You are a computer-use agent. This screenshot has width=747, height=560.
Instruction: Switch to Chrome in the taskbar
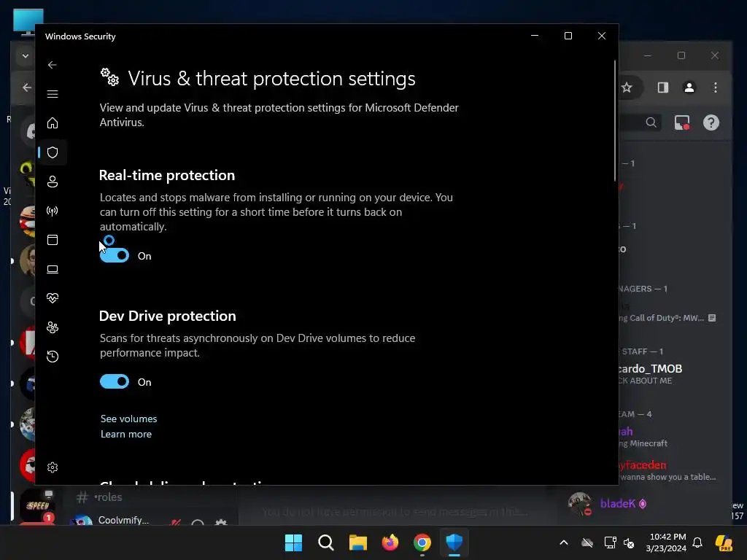pos(422,542)
